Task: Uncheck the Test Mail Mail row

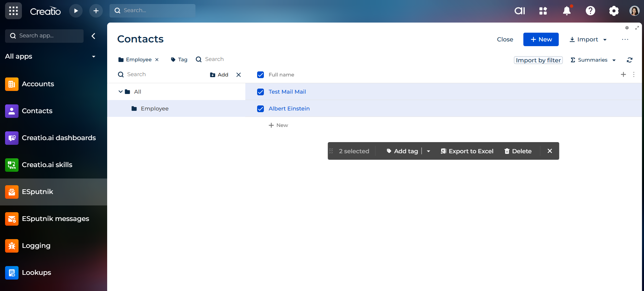Action: click(260, 92)
